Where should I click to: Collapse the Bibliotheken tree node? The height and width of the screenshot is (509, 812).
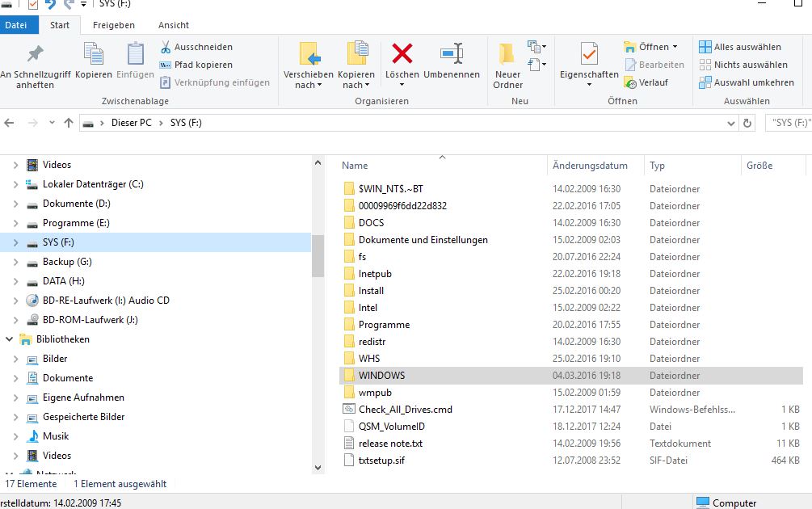point(10,339)
